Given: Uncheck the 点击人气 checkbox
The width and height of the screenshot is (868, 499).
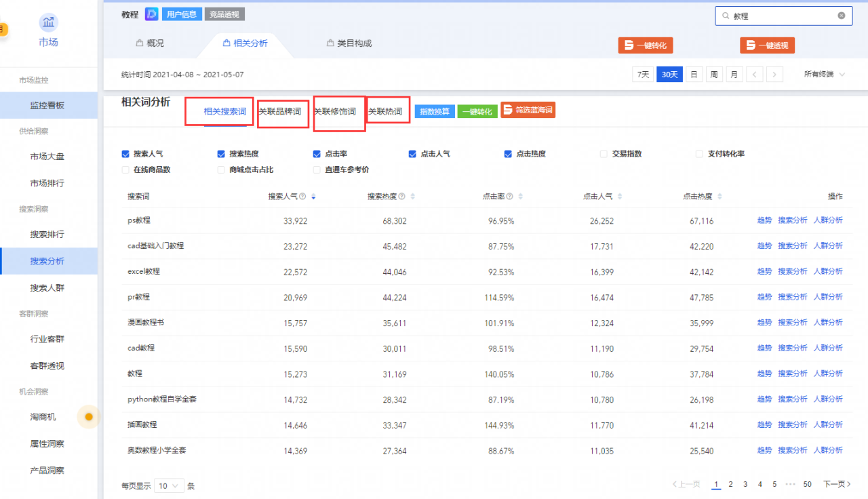Looking at the screenshot, I should (412, 154).
